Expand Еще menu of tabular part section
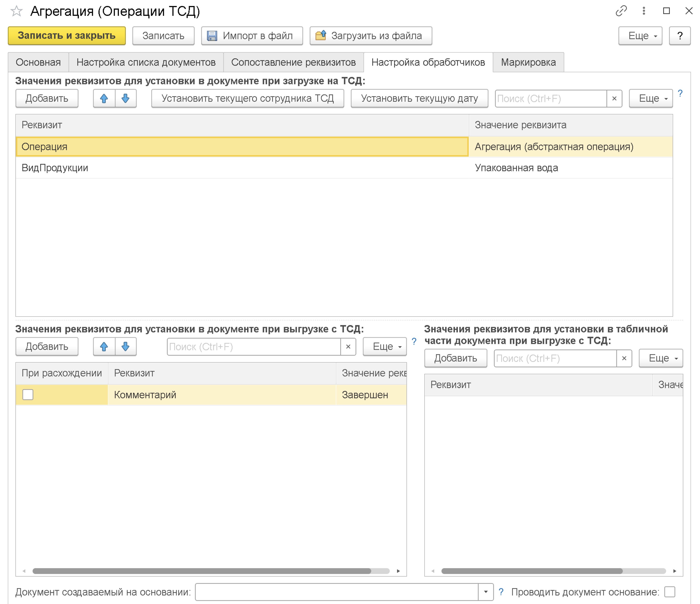The width and height of the screenshot is (700, 604). (x=660, y=358)
